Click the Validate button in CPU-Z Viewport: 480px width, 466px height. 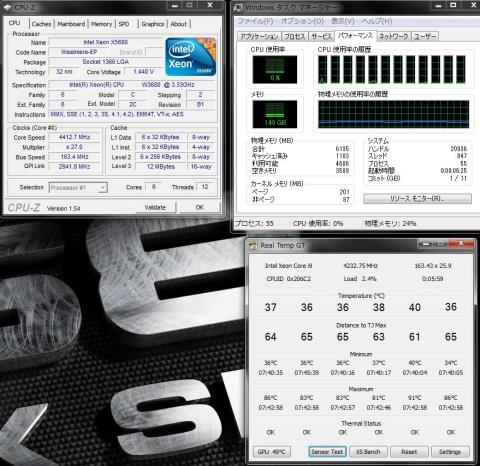pyautogui.click(x=155, y=207)
